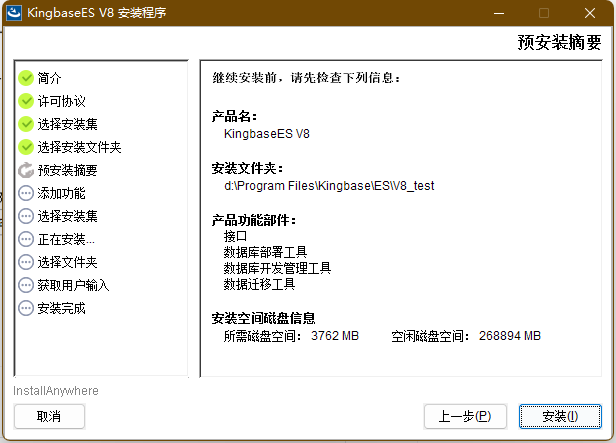Select the 获取用户输入 step label
The height and width of the screenshot is (443, 616).
point(73,285)
